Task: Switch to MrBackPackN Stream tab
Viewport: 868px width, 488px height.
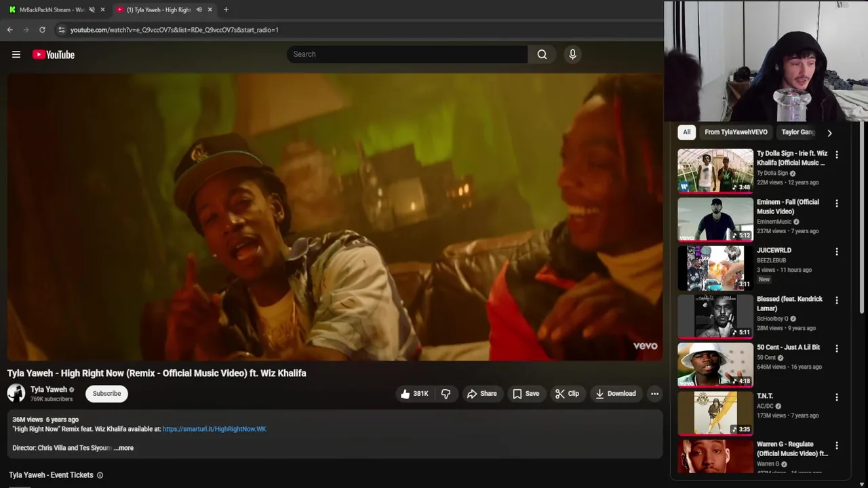Action: 51,9
